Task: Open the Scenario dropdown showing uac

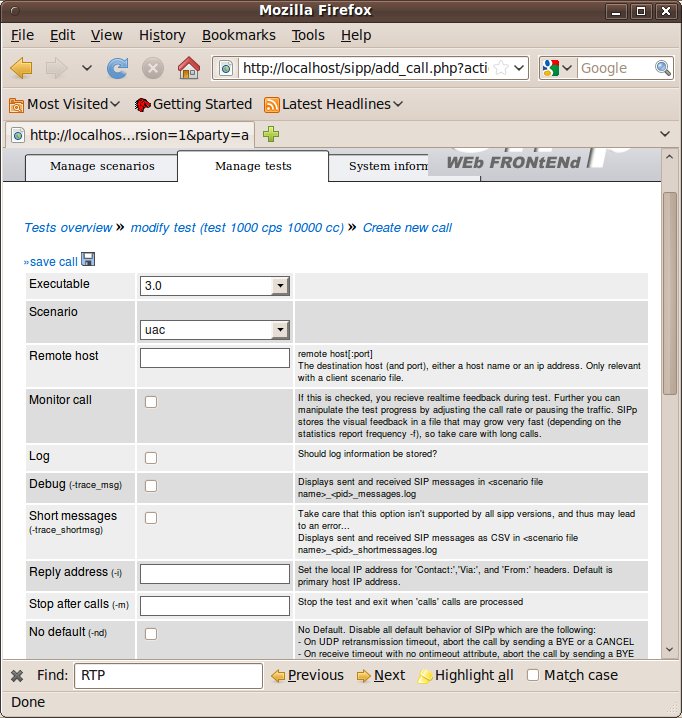Action: click(x=214, y=330)
